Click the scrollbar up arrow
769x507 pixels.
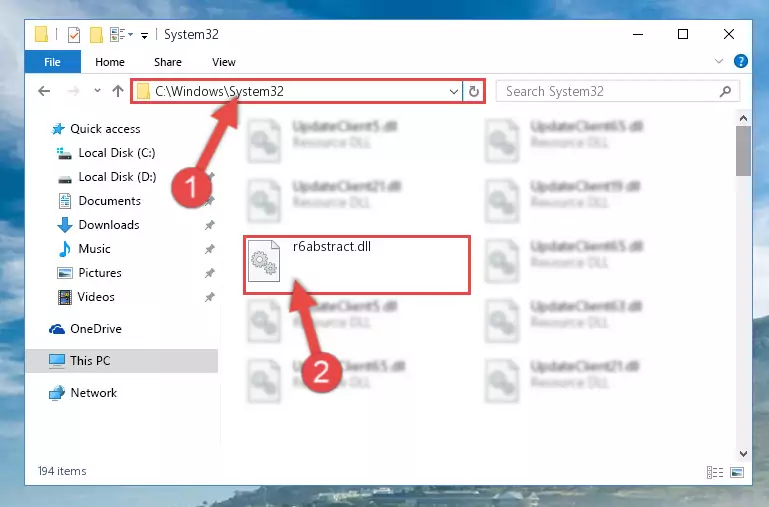point(743,118)
